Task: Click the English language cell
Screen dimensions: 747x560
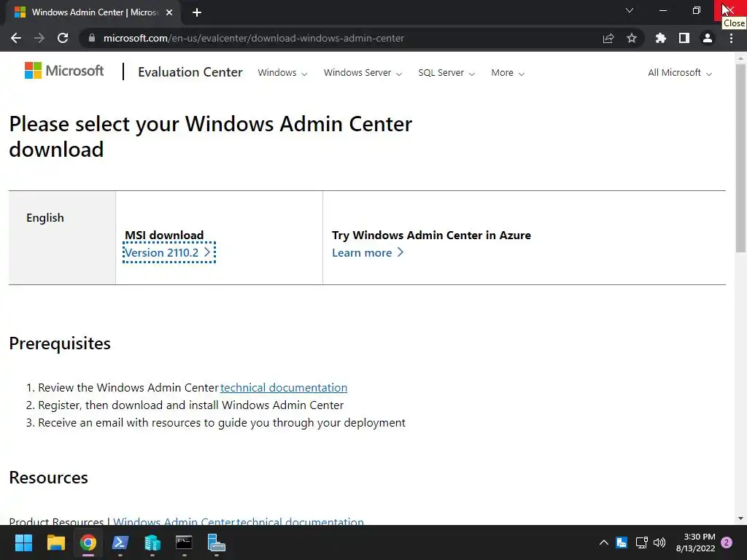Action: (x=62, y=238)
